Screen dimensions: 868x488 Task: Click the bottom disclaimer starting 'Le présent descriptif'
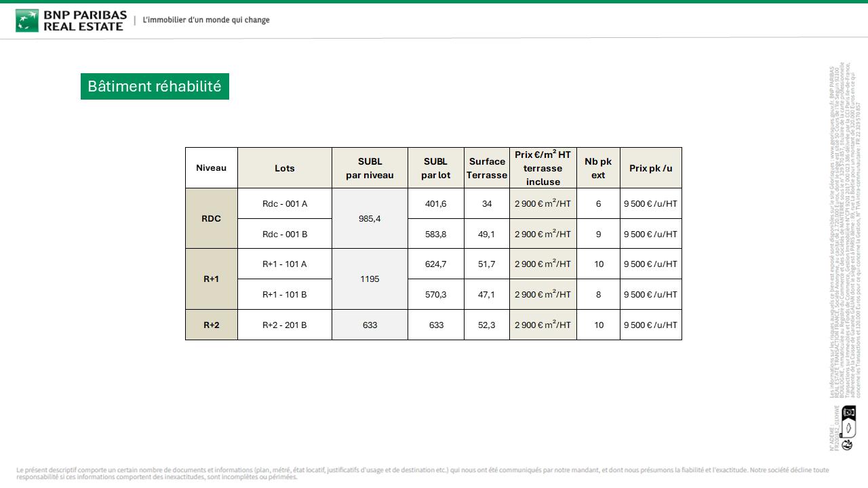pyautogui.click(x=422, y=473)
